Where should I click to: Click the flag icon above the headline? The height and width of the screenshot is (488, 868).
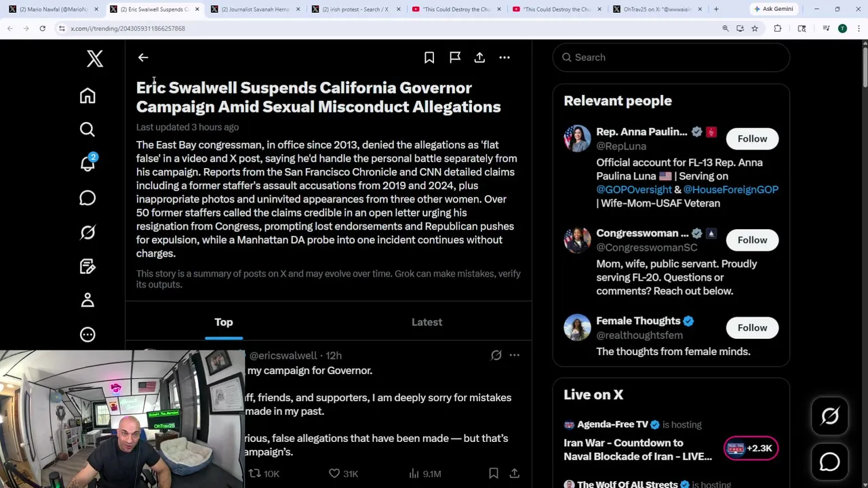click(455, 58)
